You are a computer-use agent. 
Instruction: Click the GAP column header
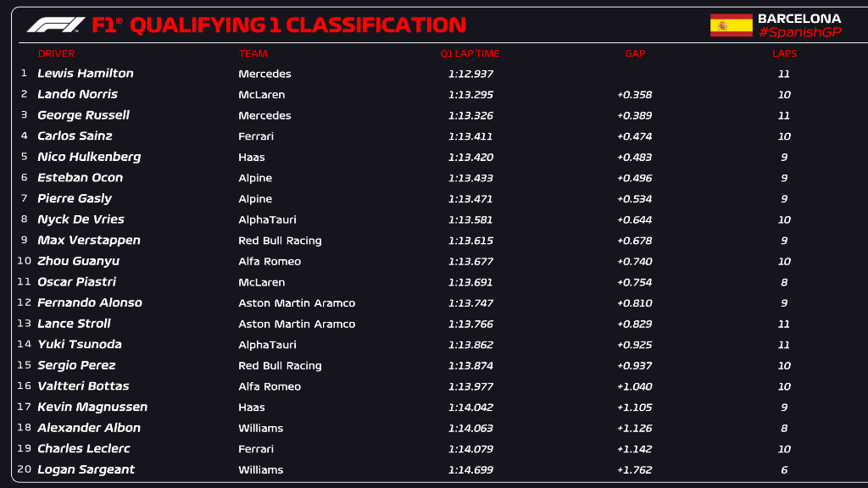coord(635,53)
